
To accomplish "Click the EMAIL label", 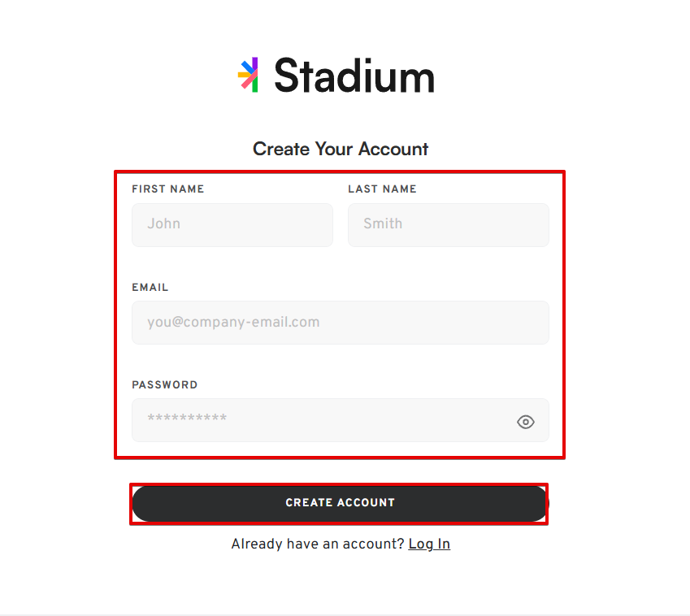I will (x=150, y=288).
